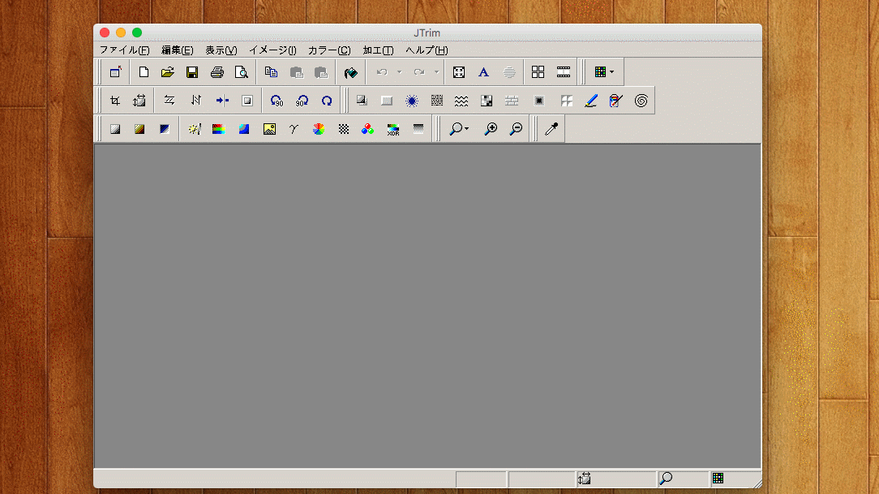
Task: Select the crop/trim tool icon
Action: pyautogui.click(x=115, y=100)
